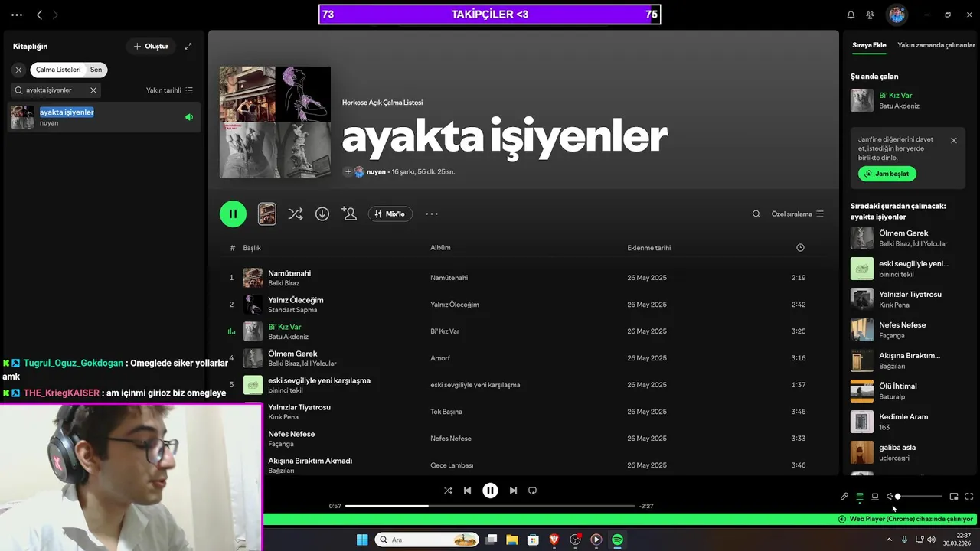Image resolution: width=980 pixels, height=551 pixels.
Task: Open the three-dot app menu at top left
Action: pos(17,15)
